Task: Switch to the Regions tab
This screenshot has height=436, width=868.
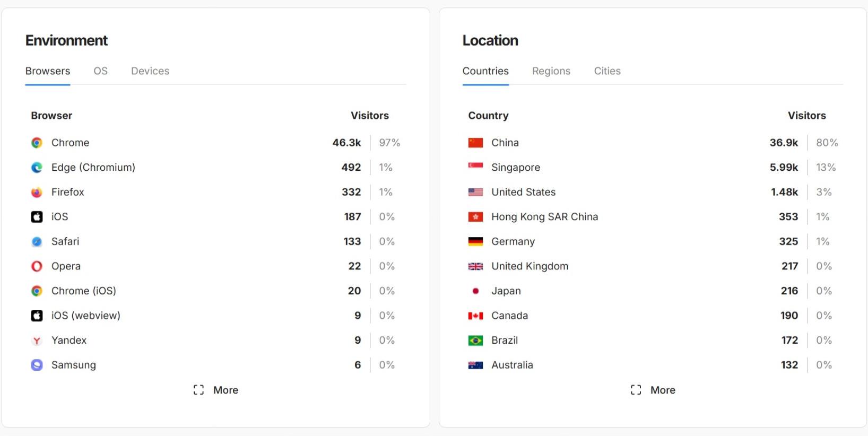Action: 551,71
